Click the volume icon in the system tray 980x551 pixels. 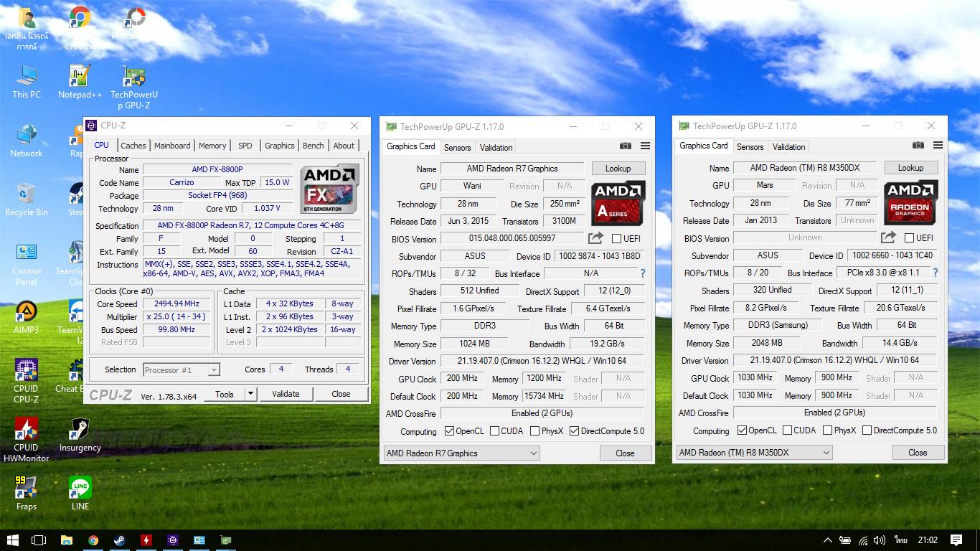[x=879, y=540]
